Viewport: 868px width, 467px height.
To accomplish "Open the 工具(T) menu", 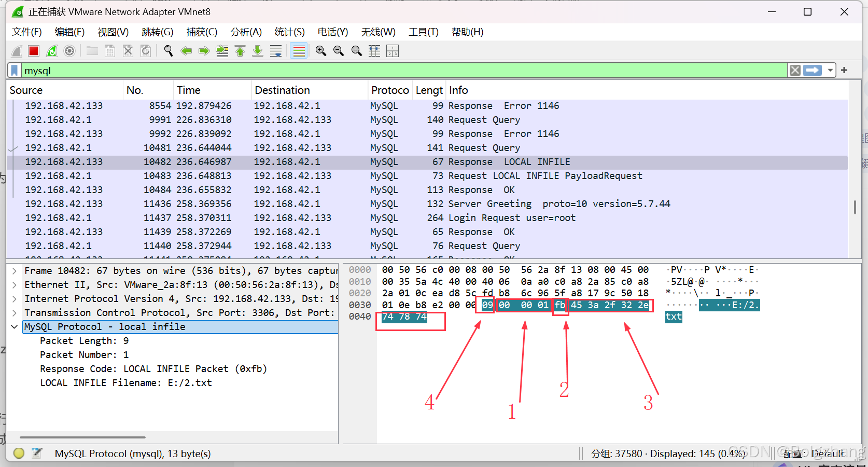I will [x=424, y=32].
